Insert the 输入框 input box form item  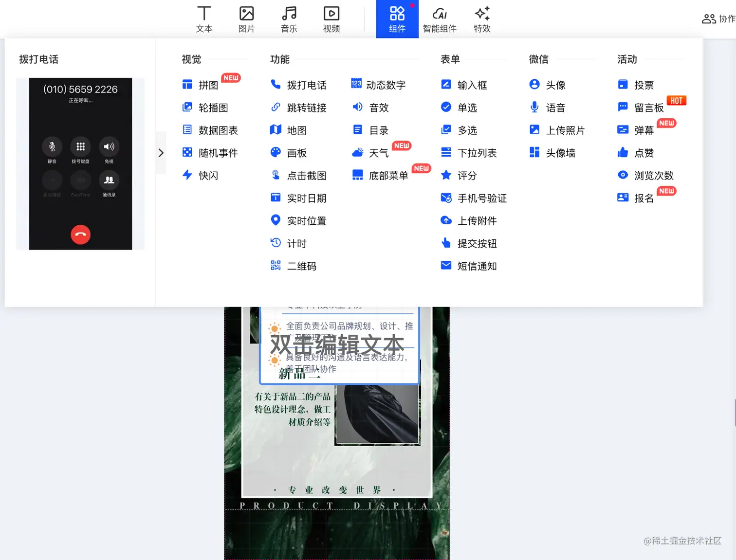463,85
